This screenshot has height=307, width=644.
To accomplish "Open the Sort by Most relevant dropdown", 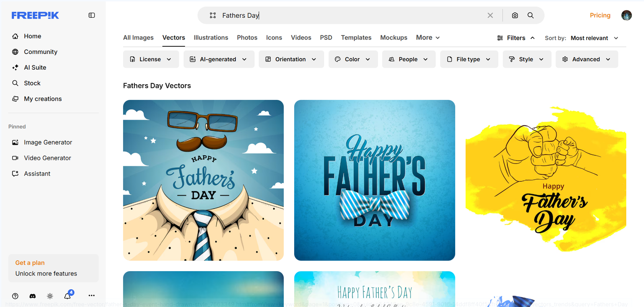I will point(594,38).
